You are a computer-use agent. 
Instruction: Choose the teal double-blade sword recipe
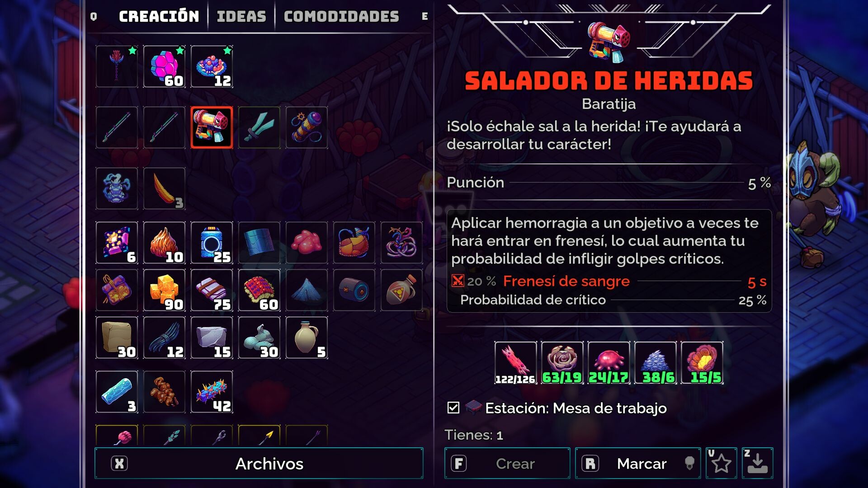click(x=259, y=127)
